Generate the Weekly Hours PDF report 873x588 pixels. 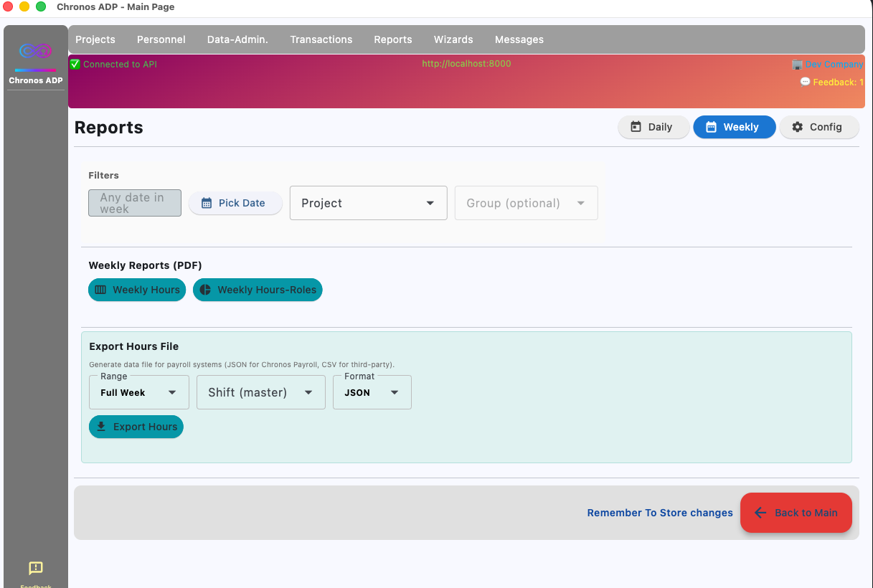click(x=137, y=290)
